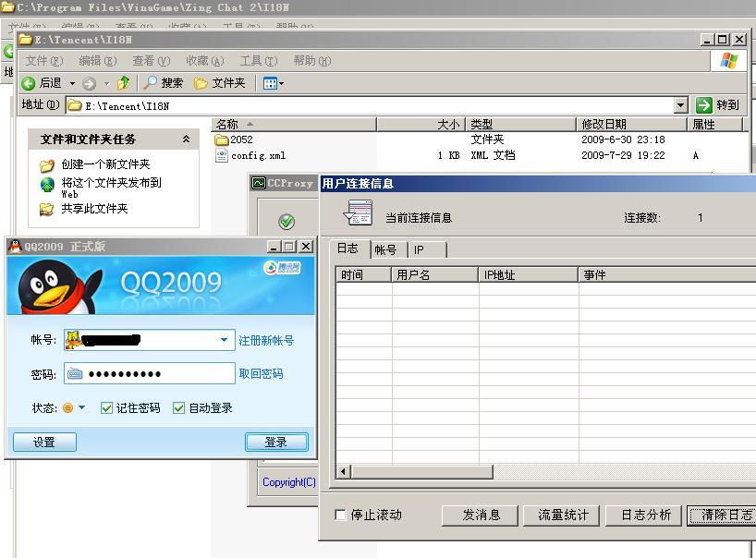Enable the stop scrolling checkbox

[340, 516]
